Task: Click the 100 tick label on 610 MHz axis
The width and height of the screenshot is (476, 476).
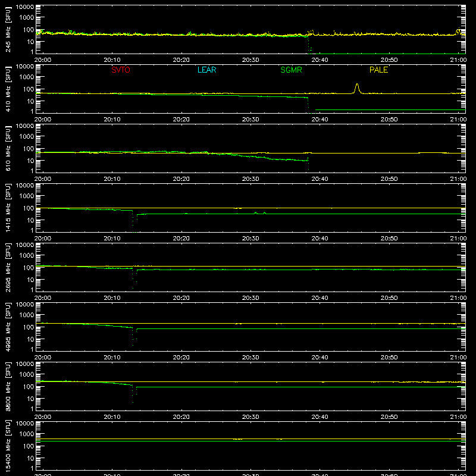Action: [29, 148]
